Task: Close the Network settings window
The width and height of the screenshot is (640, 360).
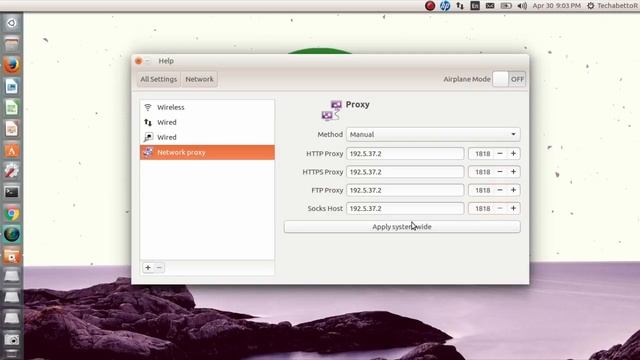Action: (138, 61)
